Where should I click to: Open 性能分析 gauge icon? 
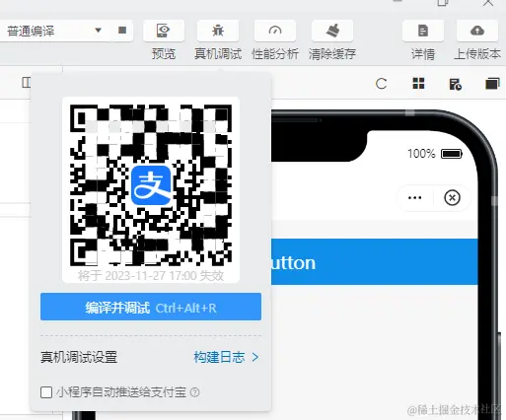pyautogui.click(x=275, y=31)
